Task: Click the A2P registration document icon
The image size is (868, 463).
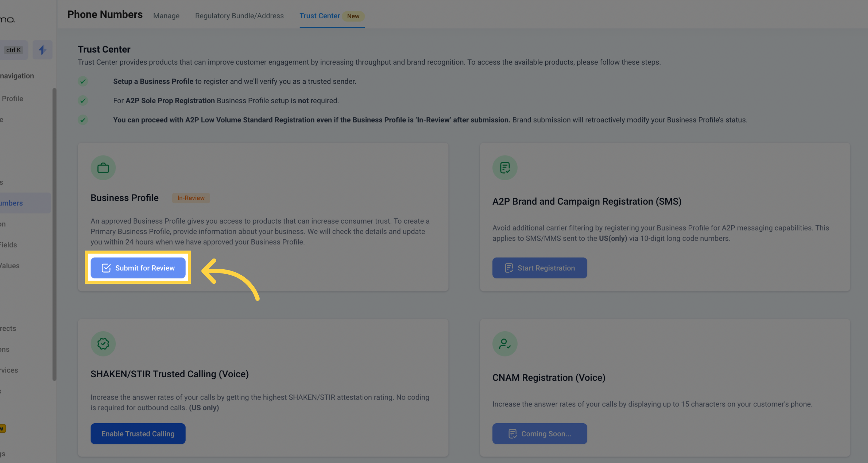Action: (x=505, y=168)
